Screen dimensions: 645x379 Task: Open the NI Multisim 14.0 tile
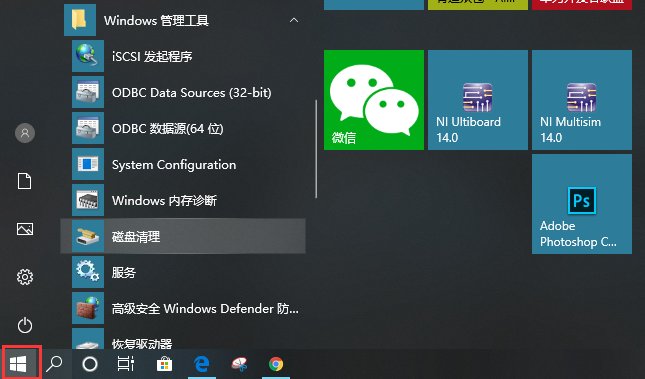[582, 100]
